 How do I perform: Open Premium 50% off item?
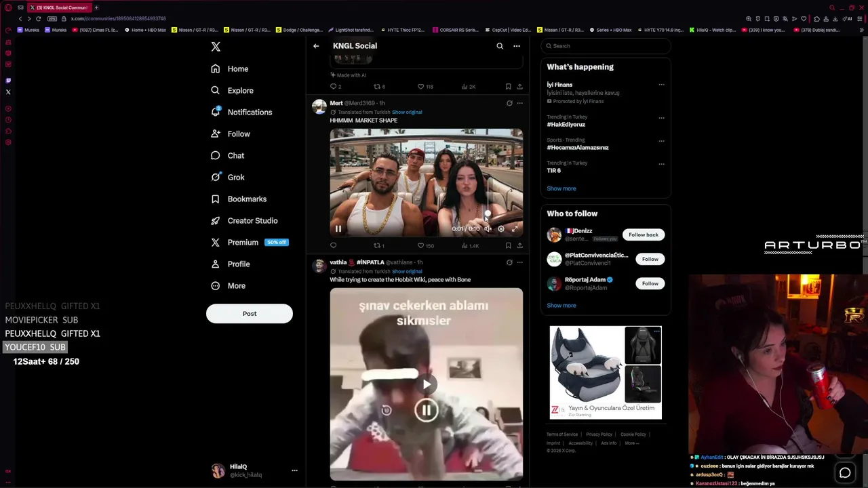250,242
